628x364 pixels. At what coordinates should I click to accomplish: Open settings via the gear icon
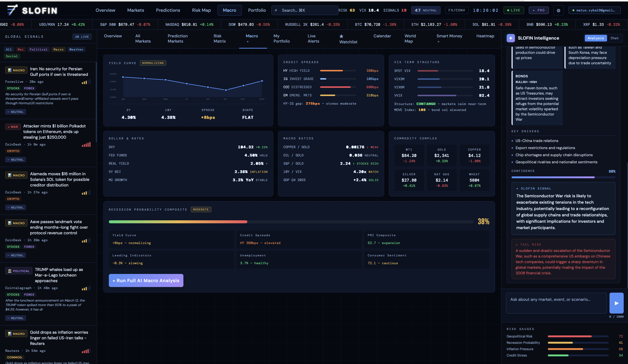pos(558,10)
